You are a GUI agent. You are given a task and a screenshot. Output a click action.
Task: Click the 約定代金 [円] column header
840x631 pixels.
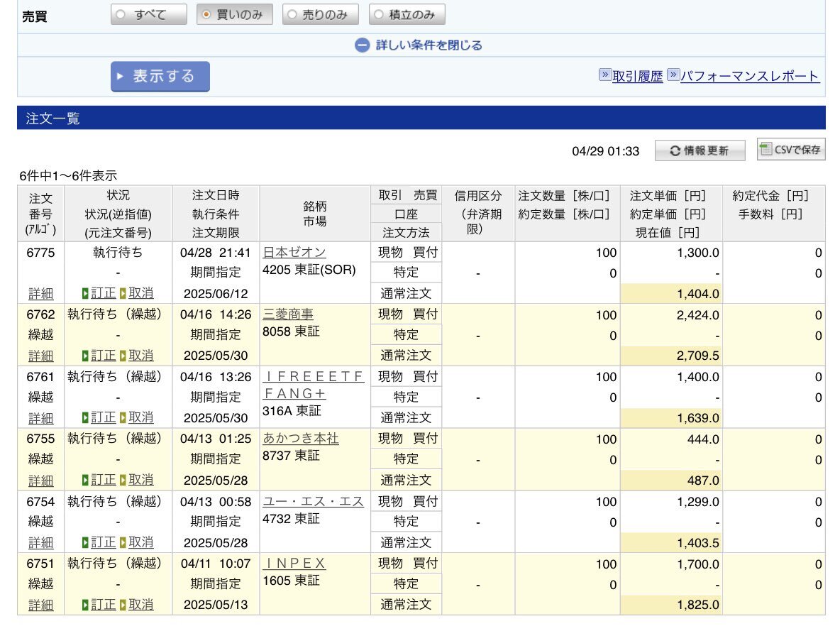[770, 196]
